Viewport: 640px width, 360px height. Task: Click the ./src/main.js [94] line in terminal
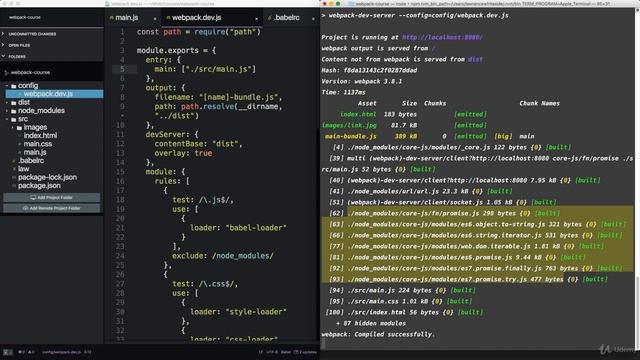click(x=402, y=290)
